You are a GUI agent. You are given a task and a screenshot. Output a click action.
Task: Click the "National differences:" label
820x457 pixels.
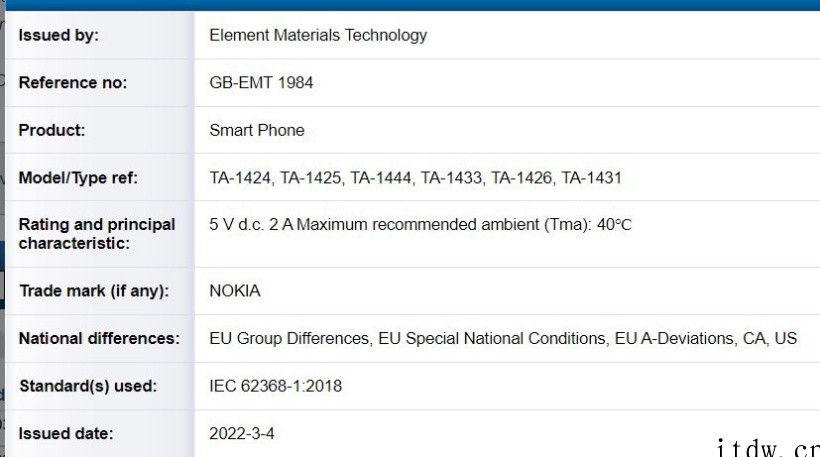click(x=99, y=339)
